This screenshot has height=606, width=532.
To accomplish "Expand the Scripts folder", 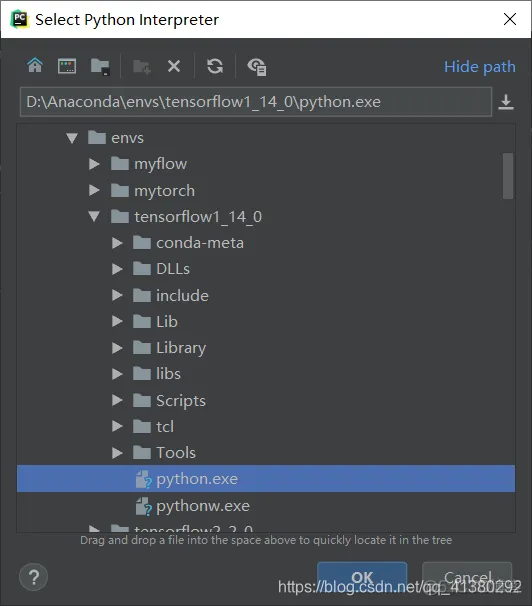I will pos(117,400).
